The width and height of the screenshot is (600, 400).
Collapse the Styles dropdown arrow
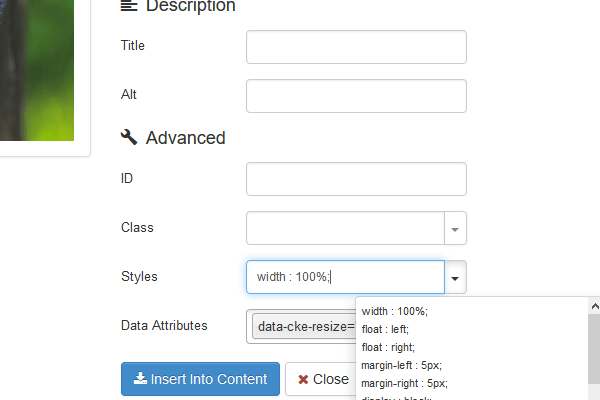pyautogui.click(x=455, y=277)
